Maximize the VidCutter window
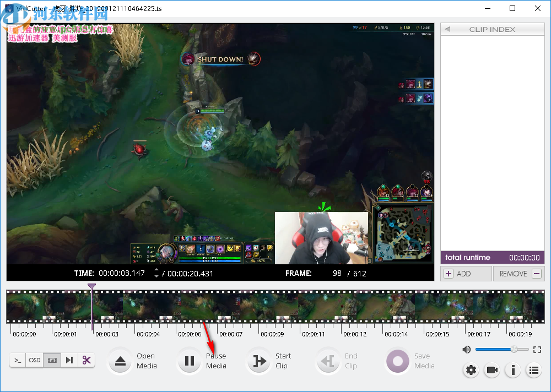The width and height of the screenshot is (551, 392). pos(512,8)
